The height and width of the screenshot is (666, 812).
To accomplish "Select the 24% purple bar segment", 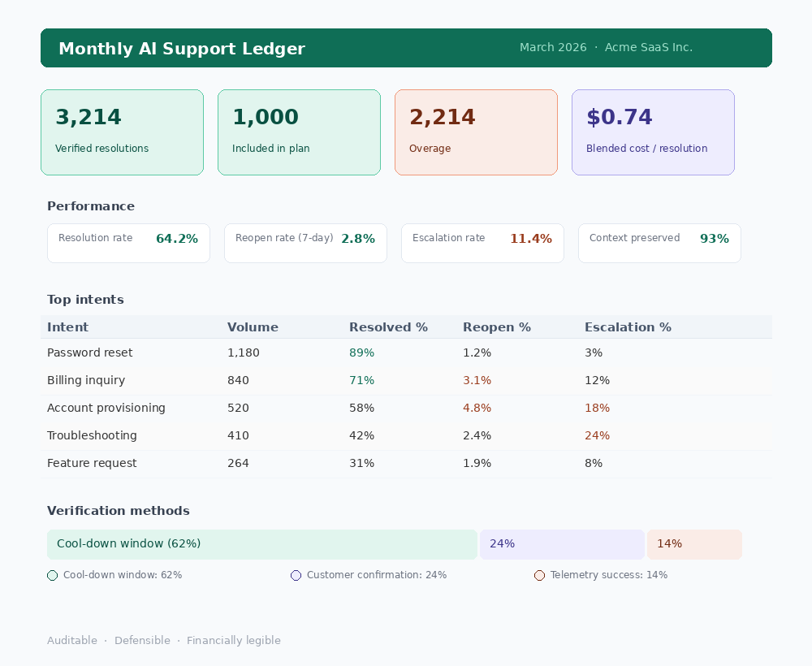I will [562, 544].
